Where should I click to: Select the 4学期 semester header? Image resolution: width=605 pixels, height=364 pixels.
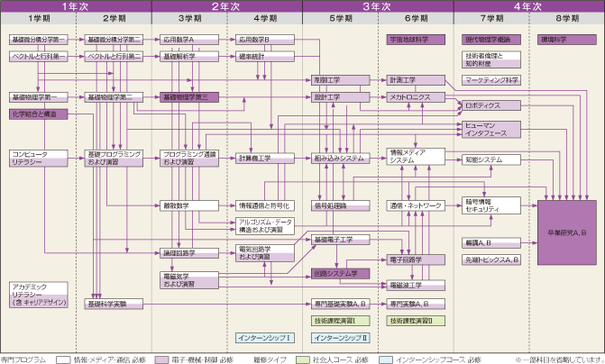(265, 18)
